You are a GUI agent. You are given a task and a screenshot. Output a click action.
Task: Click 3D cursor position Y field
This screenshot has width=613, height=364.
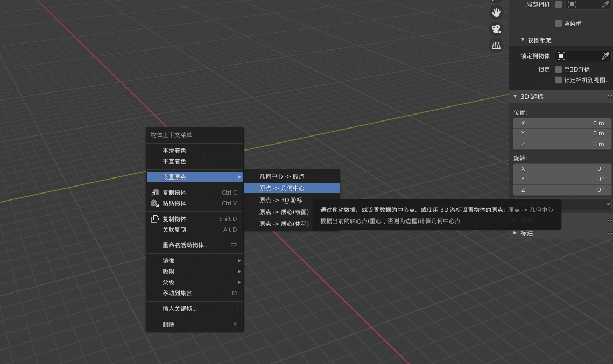(562, 133)
